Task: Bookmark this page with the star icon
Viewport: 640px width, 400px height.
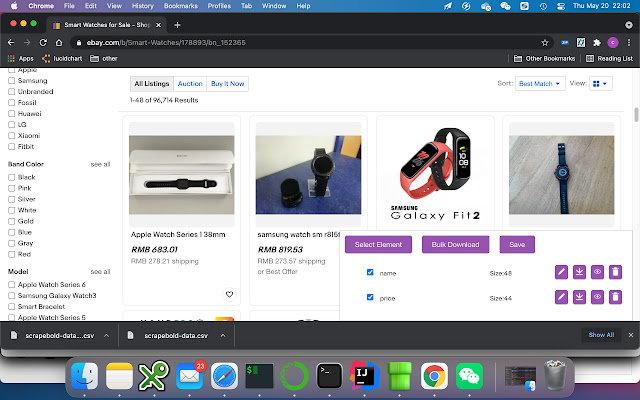Action: click(x=544, y=43)
